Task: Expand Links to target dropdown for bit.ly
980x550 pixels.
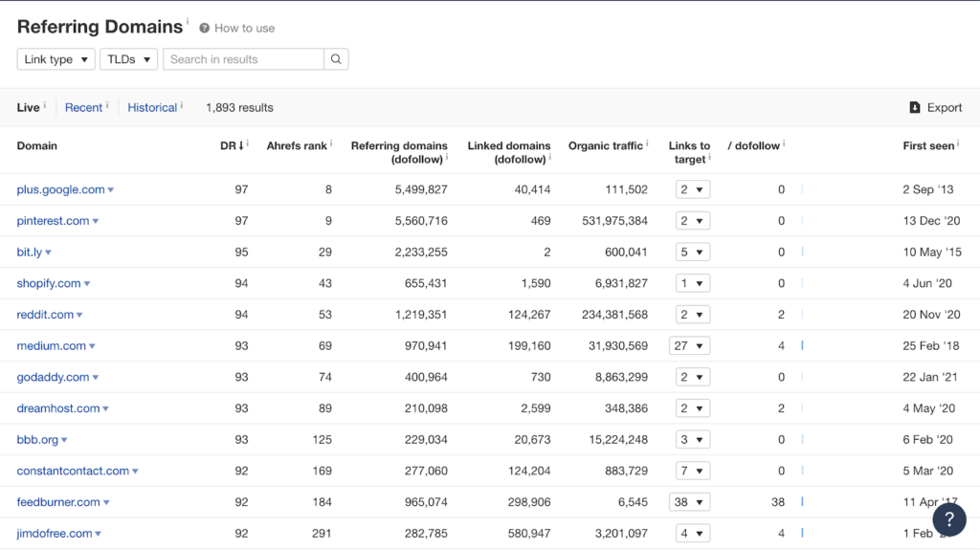Action: coord(693,252)
